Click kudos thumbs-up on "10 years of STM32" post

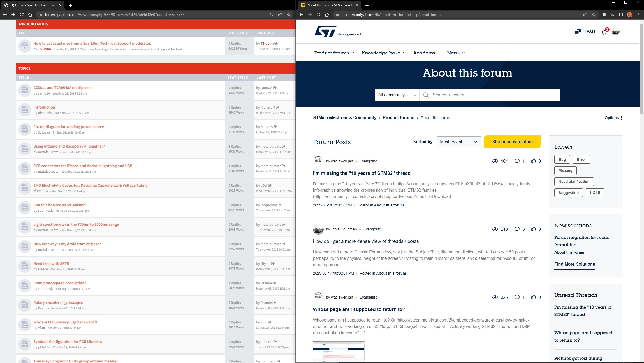[534, 161]
